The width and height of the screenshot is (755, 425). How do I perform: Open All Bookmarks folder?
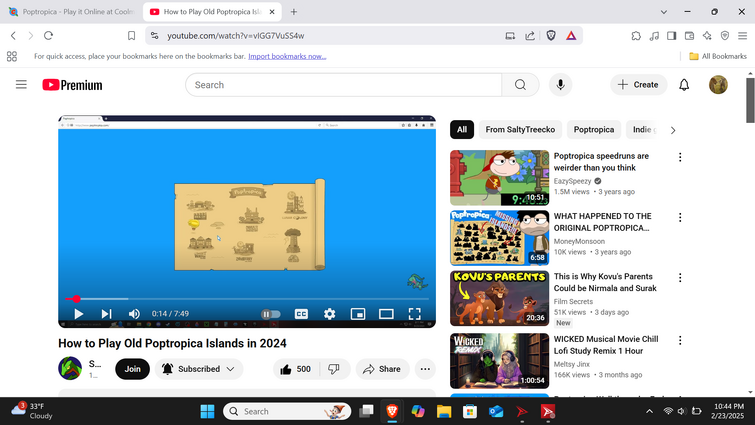[718, 56]
